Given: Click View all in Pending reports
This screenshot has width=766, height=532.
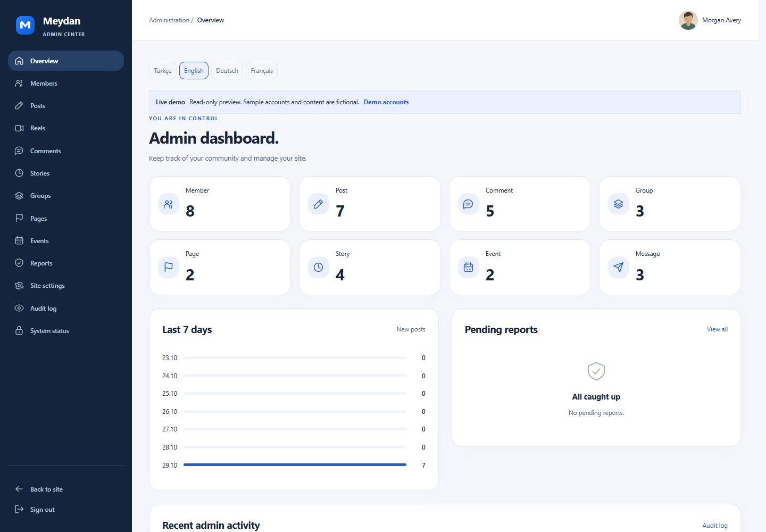Looking at the screenshot, I should [717, 329].
